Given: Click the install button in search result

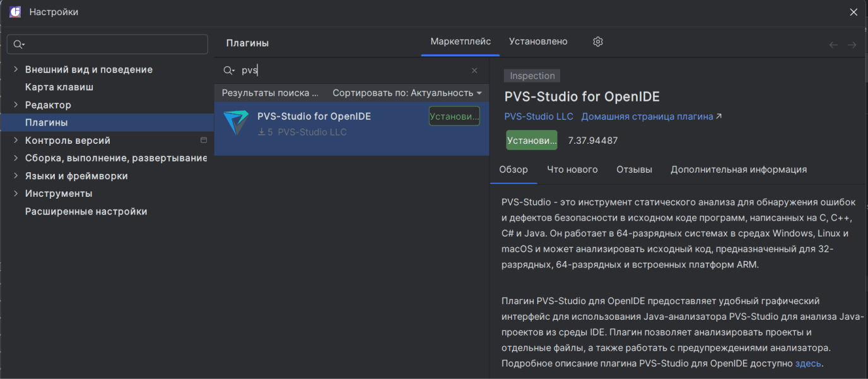Looking at the screenshot, I should point(454,116).
